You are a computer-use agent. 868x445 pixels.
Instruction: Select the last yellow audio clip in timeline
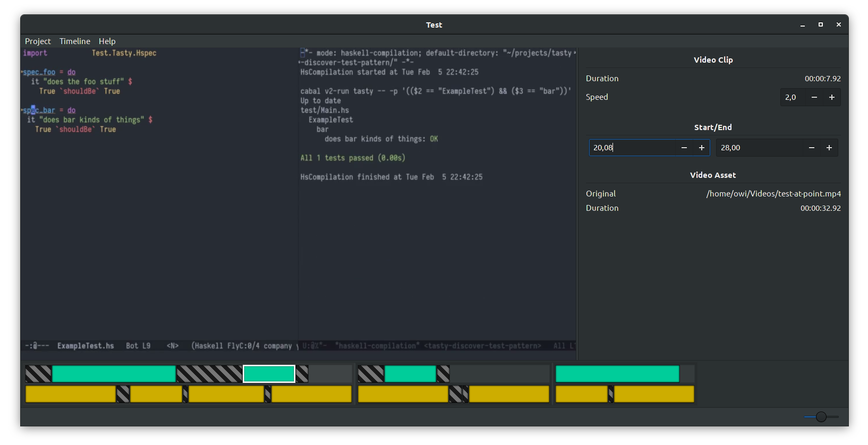pyautogui.click(x=653, y=394)
